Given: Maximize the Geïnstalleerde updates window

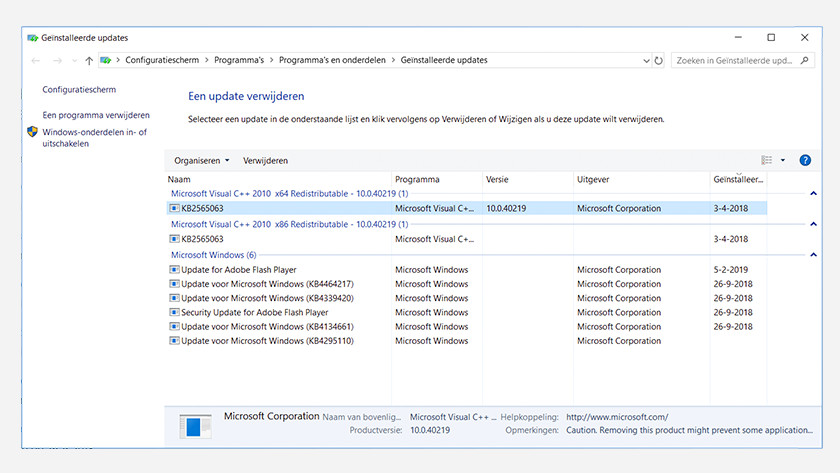Looking at the screenshot, I should (771, 37).
